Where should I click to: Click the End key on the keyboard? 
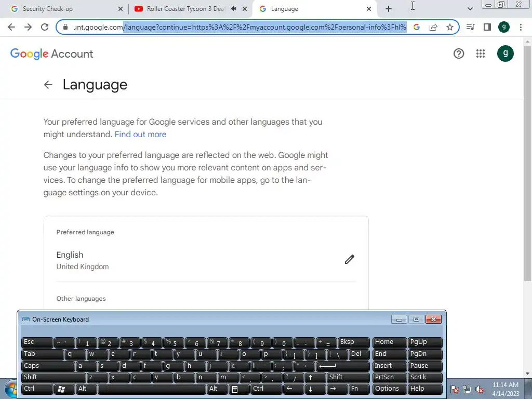(389, 354)
